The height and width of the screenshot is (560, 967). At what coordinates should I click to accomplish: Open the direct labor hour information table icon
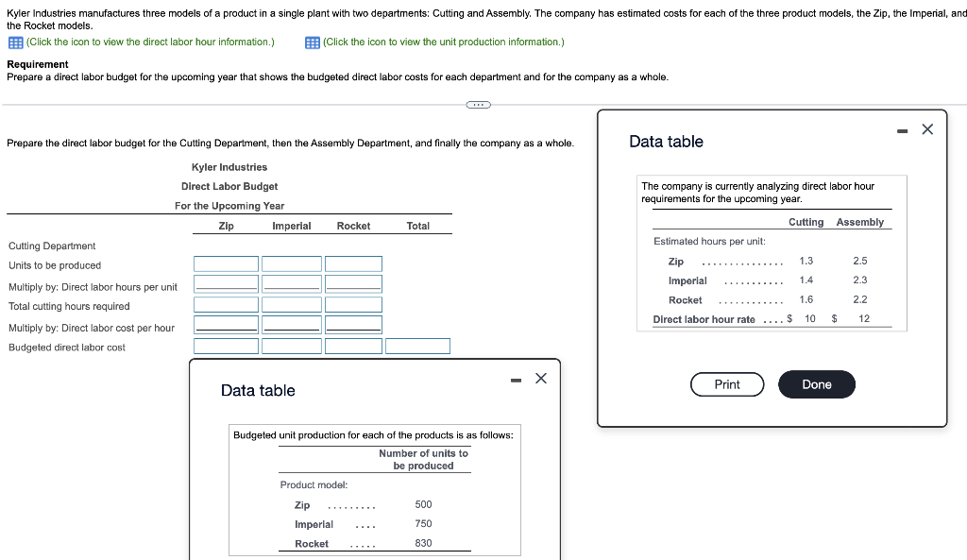coord(16,42)
